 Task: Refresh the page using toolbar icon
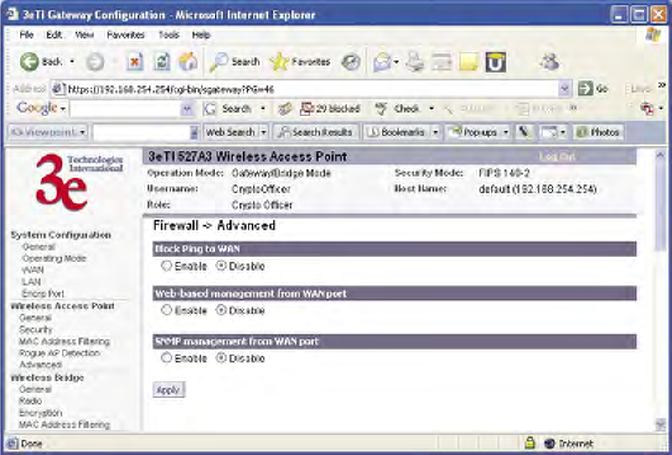click(162, 62)
